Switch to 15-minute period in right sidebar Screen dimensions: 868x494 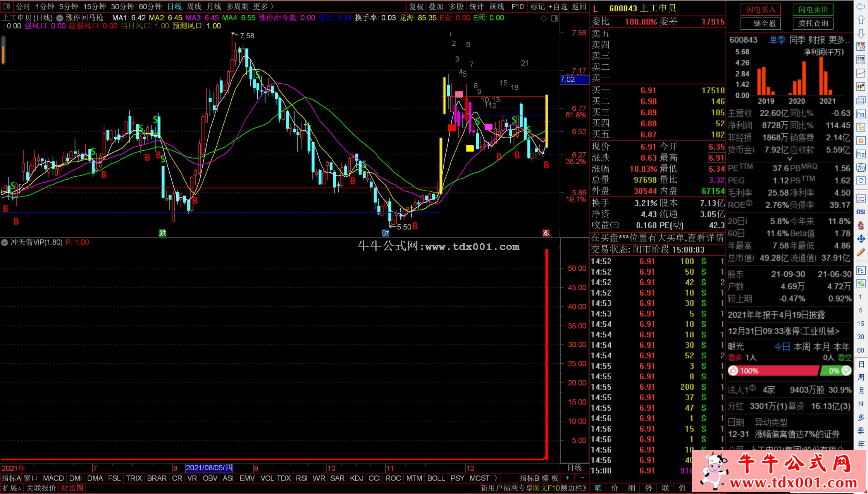861,324
